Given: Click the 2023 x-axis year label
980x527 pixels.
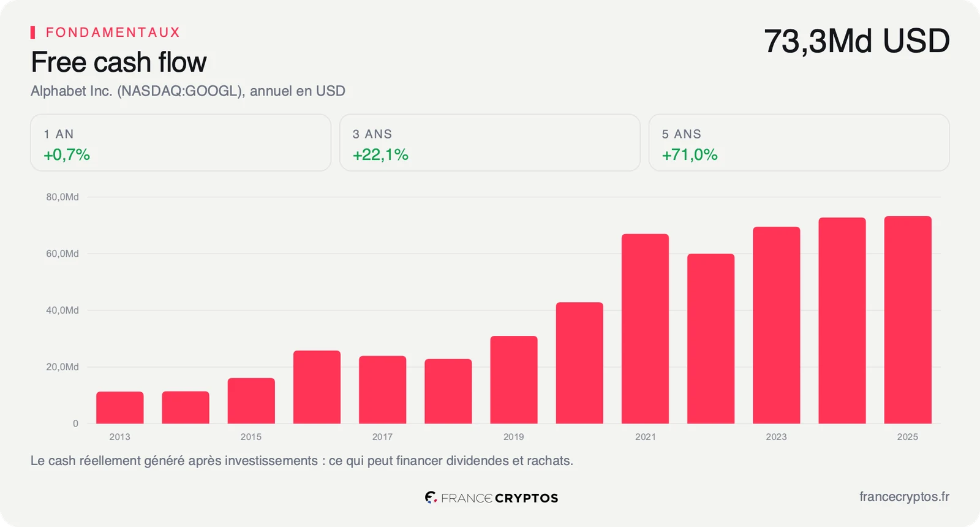Looking at the screenshot, I should (x=776, y=437).
